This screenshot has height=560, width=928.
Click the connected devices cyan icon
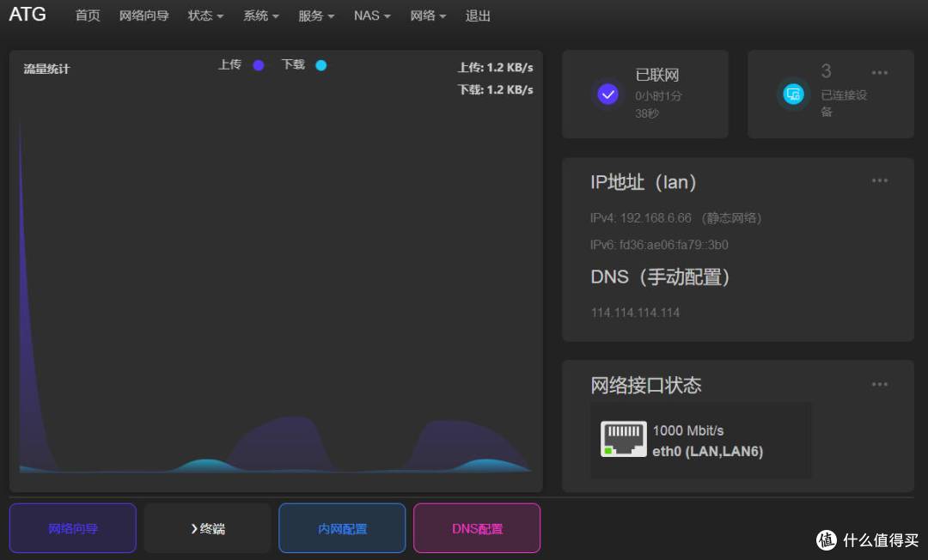tap(793, 94)
